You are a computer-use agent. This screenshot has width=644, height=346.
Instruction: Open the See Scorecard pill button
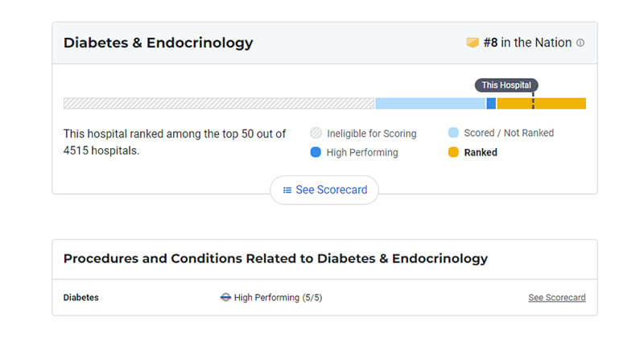tap(324, 190)
